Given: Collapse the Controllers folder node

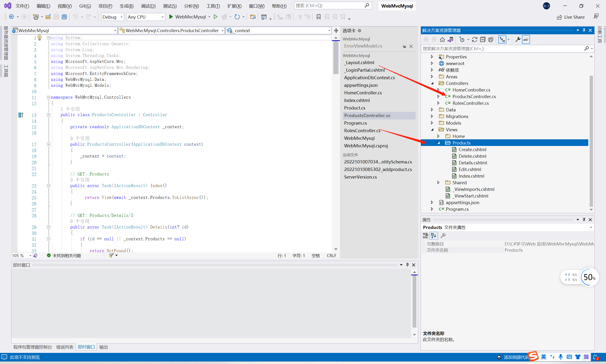Looking at the screenshot, I should click(432, 83).
